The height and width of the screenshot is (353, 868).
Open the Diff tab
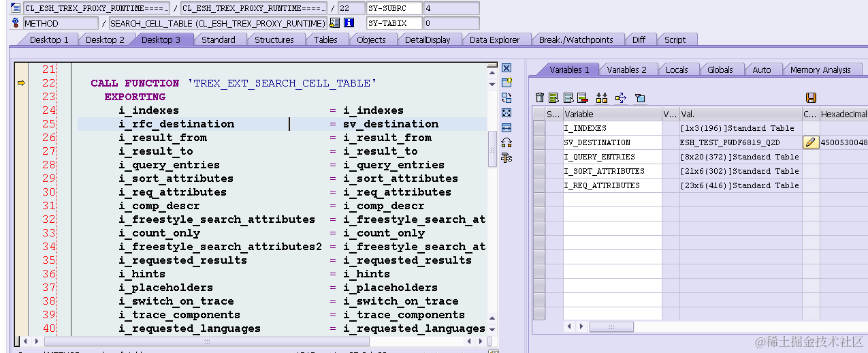tap(639, 40)
